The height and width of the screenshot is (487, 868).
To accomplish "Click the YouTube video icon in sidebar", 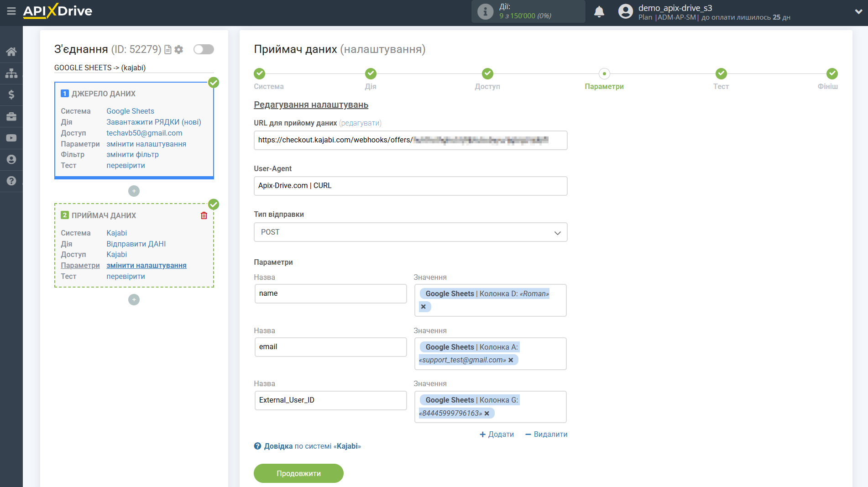I will 11,138.
